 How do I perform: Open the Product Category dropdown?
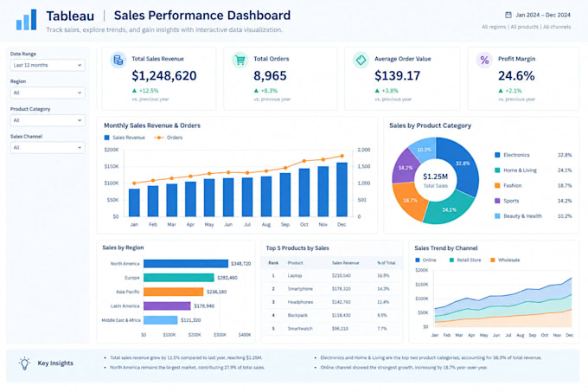coord(48,120)
